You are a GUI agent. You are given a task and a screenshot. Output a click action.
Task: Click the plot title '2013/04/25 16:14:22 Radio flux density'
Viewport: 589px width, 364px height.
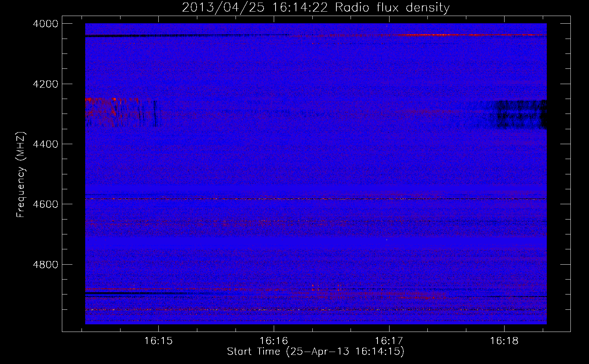pos(316,8)
